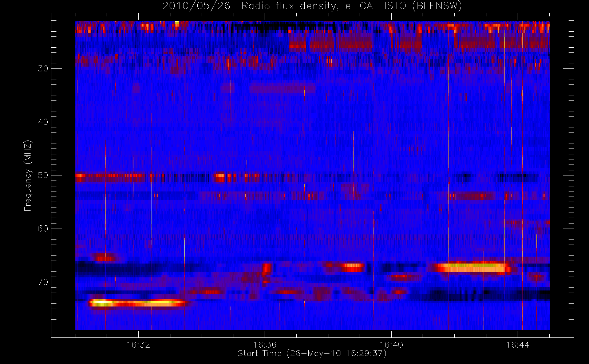Select the Frequency (MHz) axis label
This screenshot has width=589, height=364.
pyautogui.click(x=28, y=175)
